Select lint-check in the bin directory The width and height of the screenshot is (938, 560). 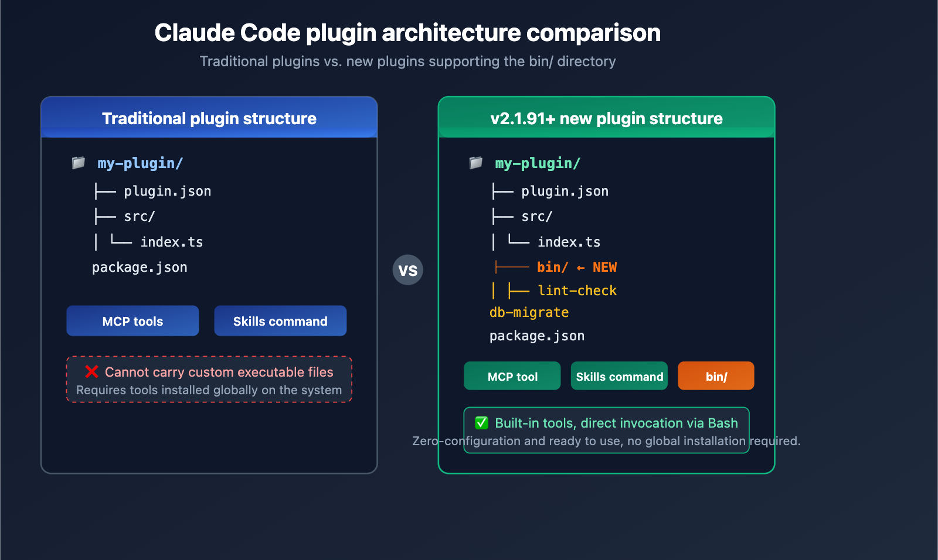pyautogui.click(x=577, y=291)
